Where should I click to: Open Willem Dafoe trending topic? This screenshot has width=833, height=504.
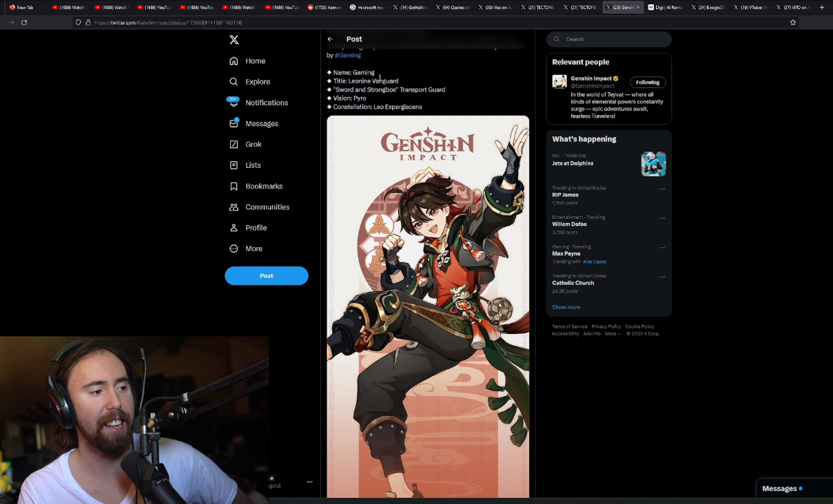(x=569, y=224)
